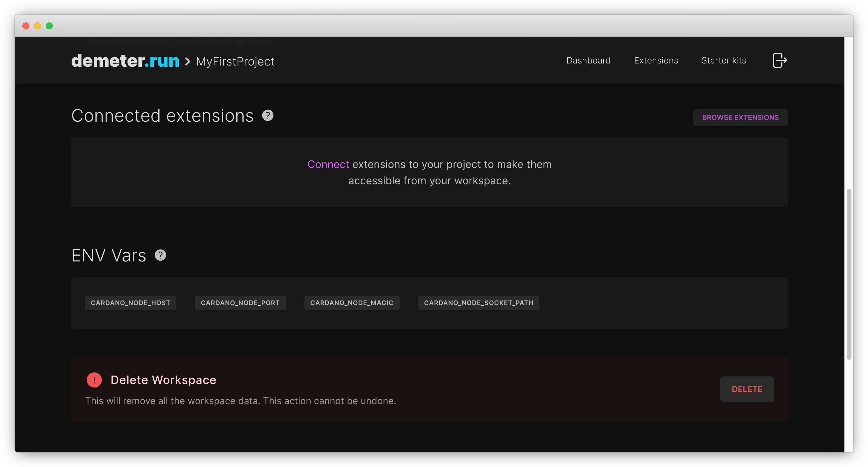The height and width of the screenshot is (467, 868).
Task: Follow the purple Connect link
Action: [328, 164]
